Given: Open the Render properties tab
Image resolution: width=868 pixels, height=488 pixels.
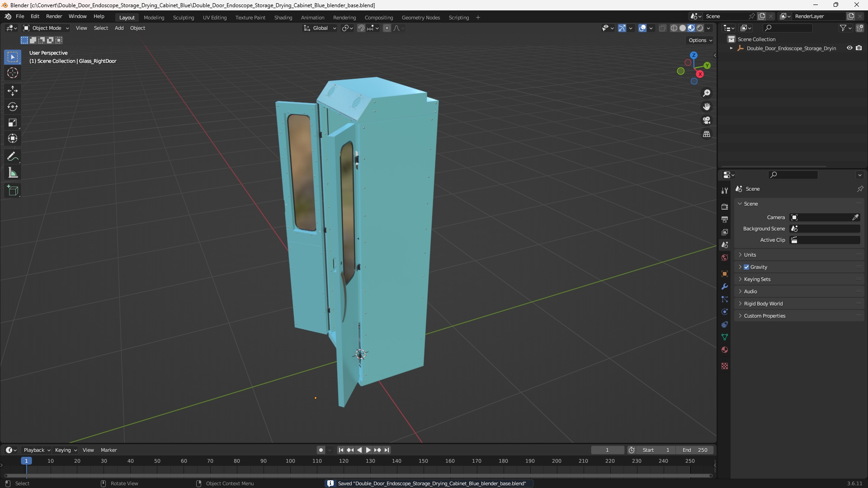Looking at the screenshot, I should 725,206.
